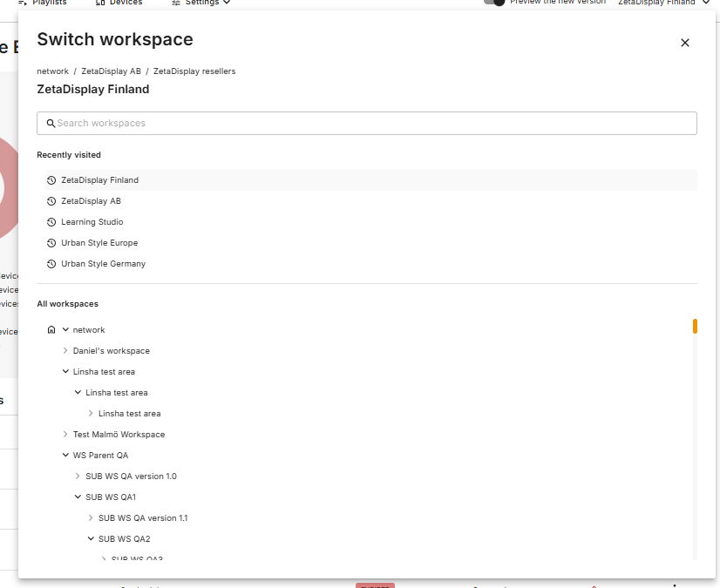Image resolution: width=720 pixels, height=588 pixels.
Task: Collapse SUB WS QA1 node
Action: (x=78, y=497)
